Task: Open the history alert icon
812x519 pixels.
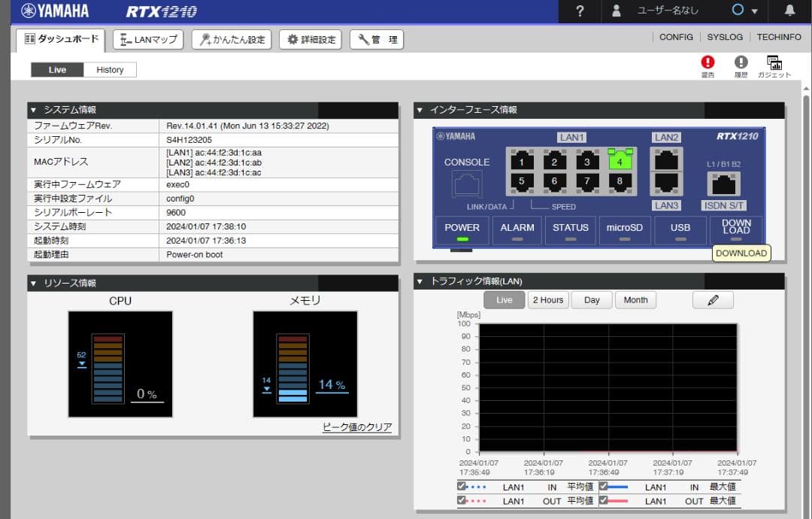Action: (x=741, y=62)
